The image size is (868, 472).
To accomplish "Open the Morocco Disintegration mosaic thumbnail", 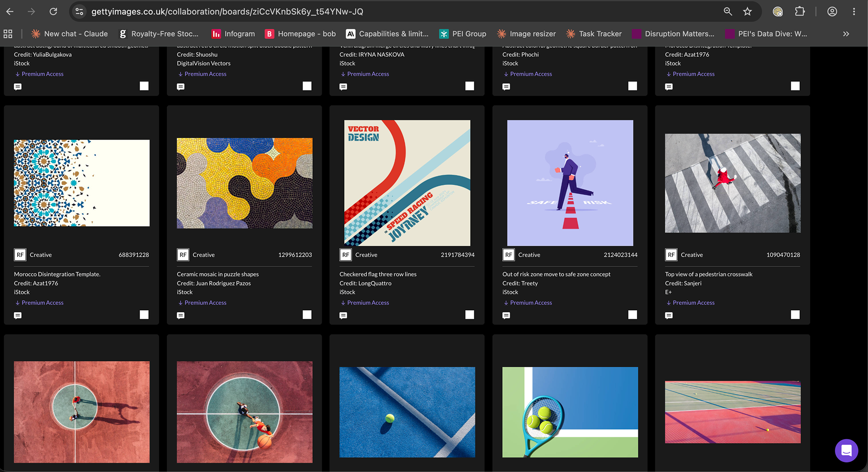I will [x=82, y=183].
